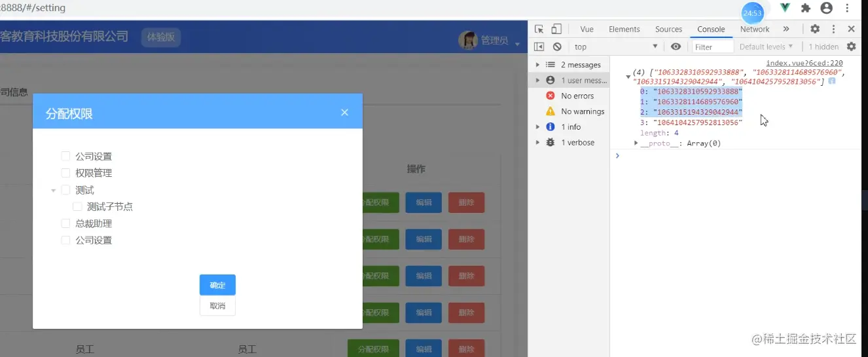Close the 分配权限 dialog with X
Image resolution: width=868 pixels, height=357 pixels.
pos(345,113)
